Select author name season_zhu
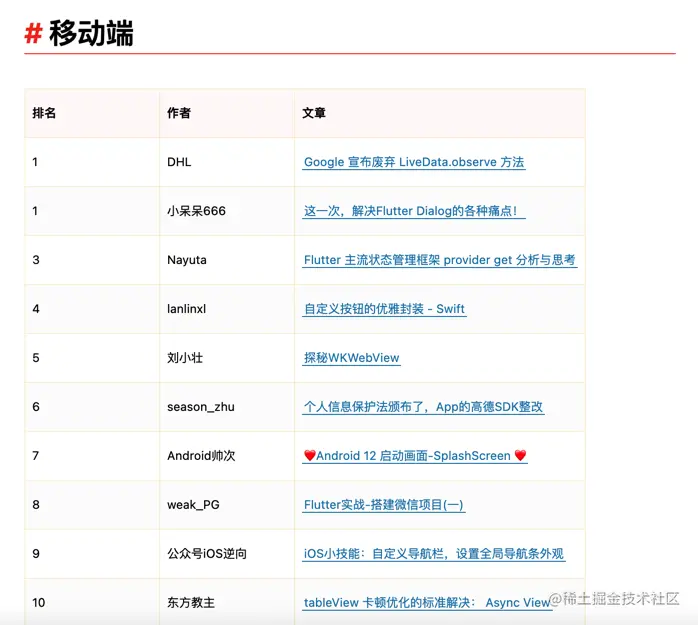Screen dimensions: 698x625 (x=201, y=407)
